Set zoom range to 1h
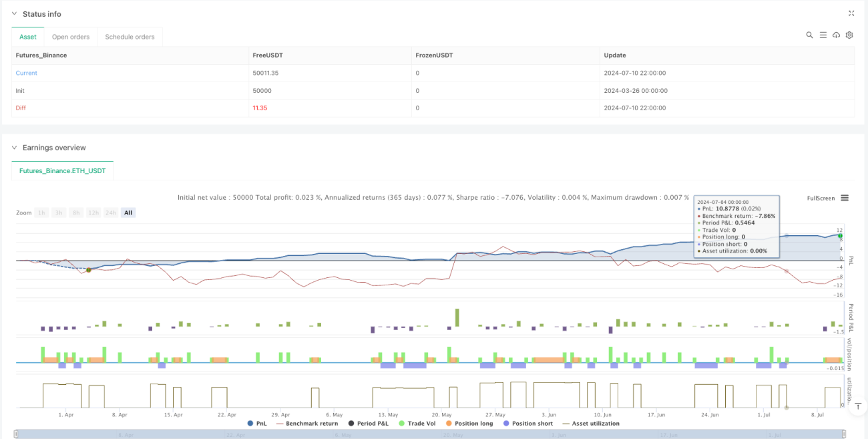Screen dimensions: 868x439 [x=41, y=212]
